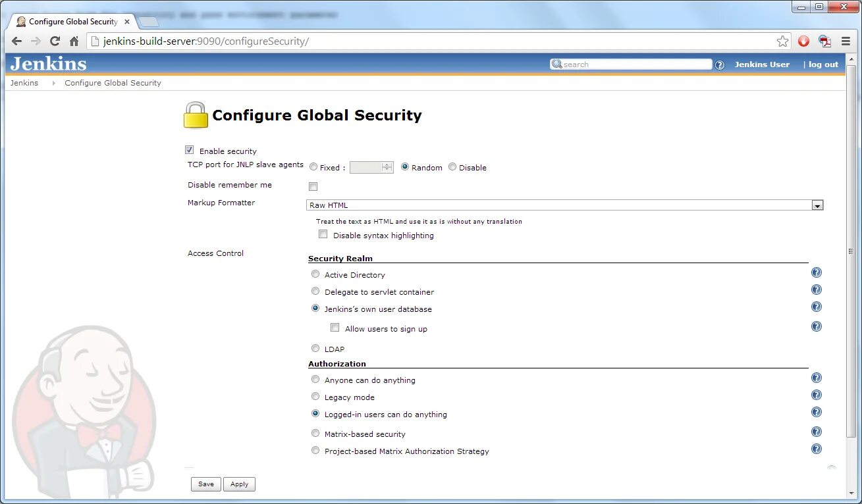The height and width of the screenshot is (504, 862).
Task: Select Matrix-based security
Action: [x=315, y=433]
